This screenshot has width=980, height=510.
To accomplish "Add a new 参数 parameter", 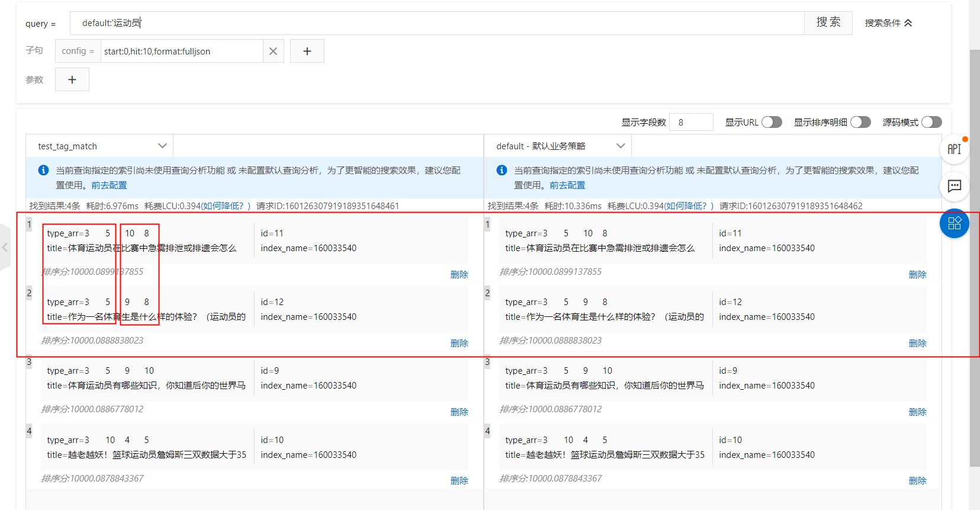I will coord(72,79).
